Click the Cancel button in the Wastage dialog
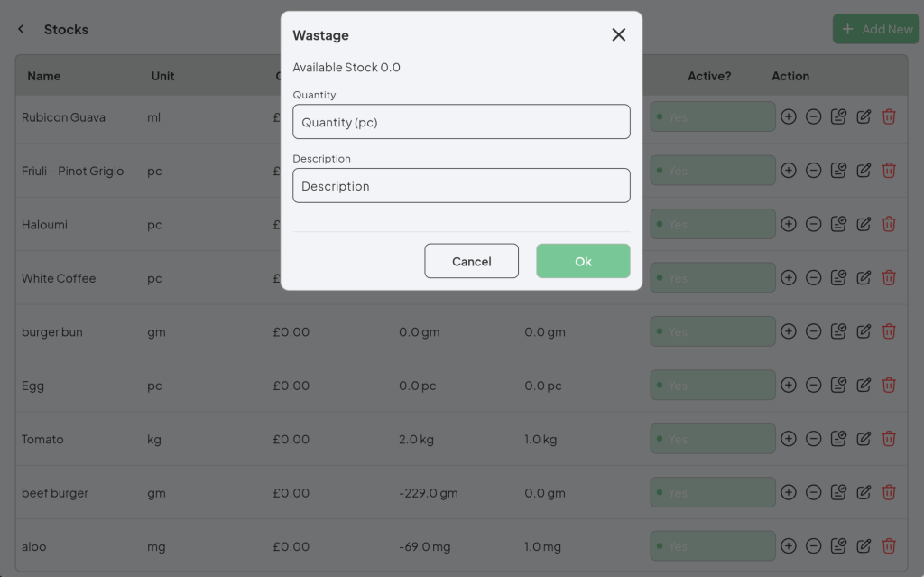Screen dimensions: 924x577 (x=471, y=261)
